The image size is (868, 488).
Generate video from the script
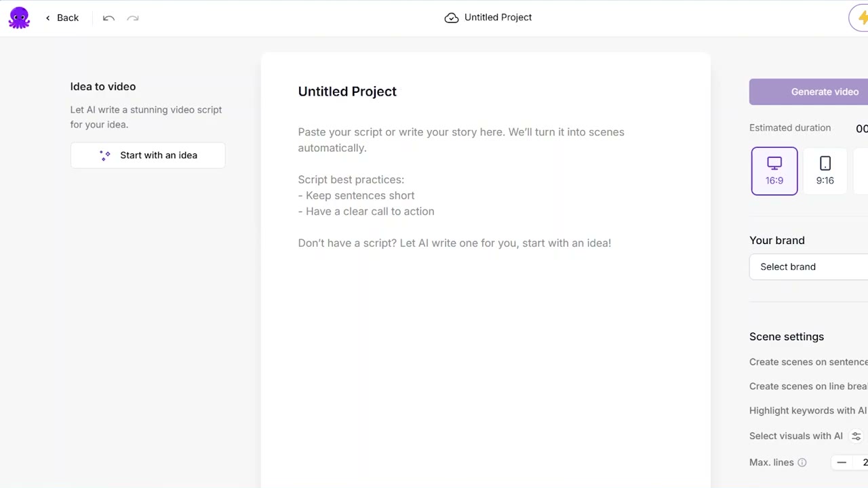[808, 91]
